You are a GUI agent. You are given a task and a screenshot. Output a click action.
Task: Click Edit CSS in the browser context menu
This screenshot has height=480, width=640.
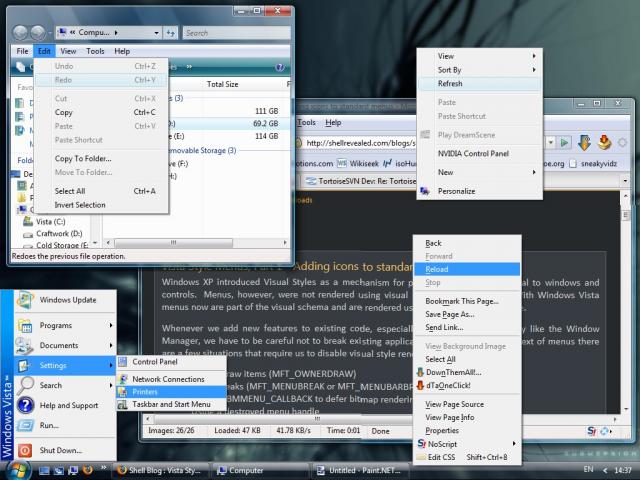point(467,457)
